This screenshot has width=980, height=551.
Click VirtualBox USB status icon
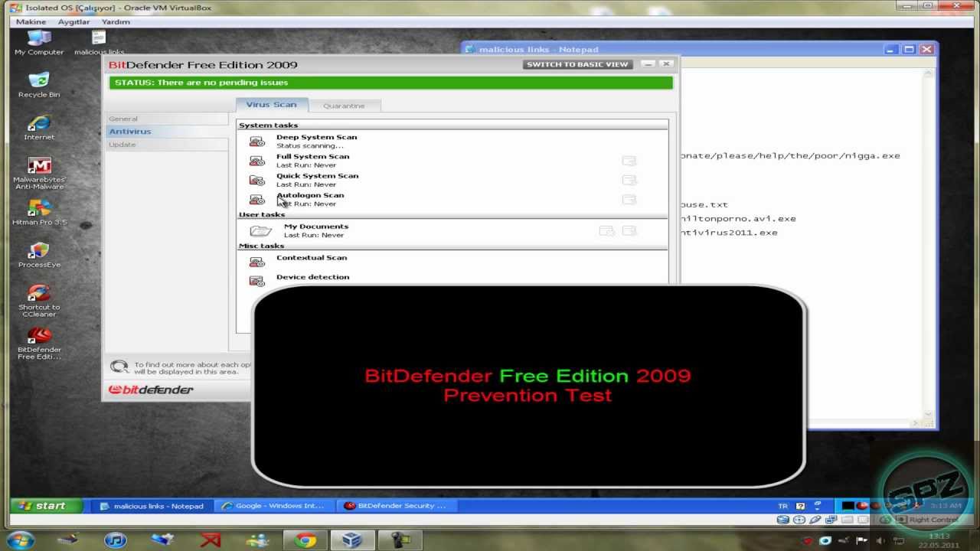815,520
